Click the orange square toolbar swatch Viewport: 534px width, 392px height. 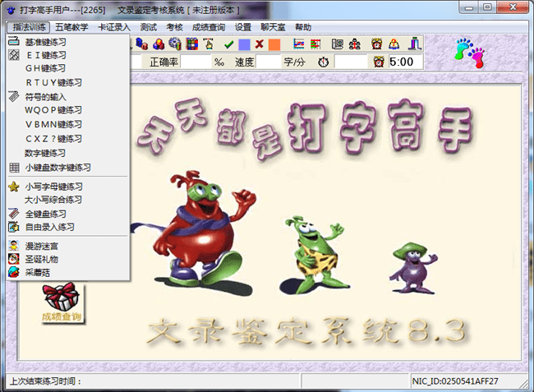tap(274, 44)
